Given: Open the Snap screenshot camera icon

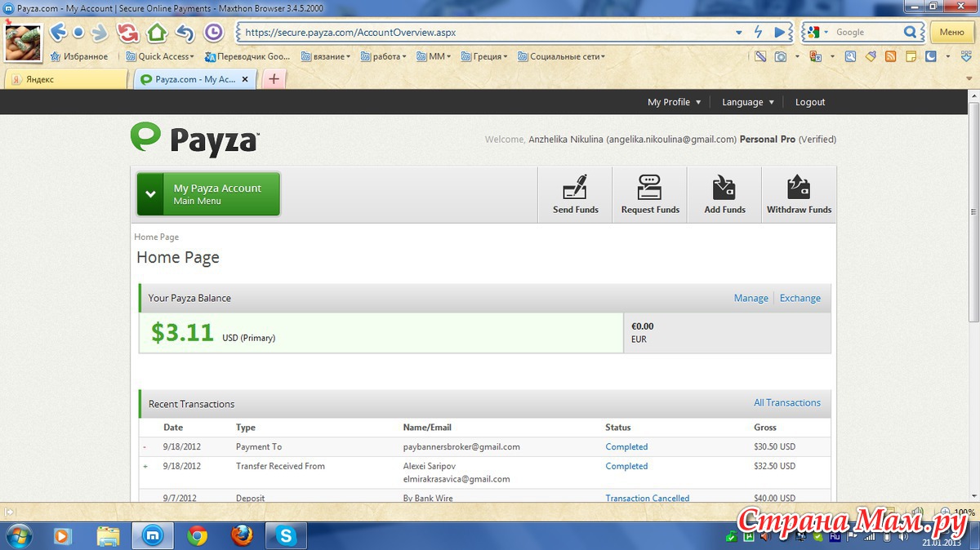Looking at the screenshot, I should tap(782, 56).
